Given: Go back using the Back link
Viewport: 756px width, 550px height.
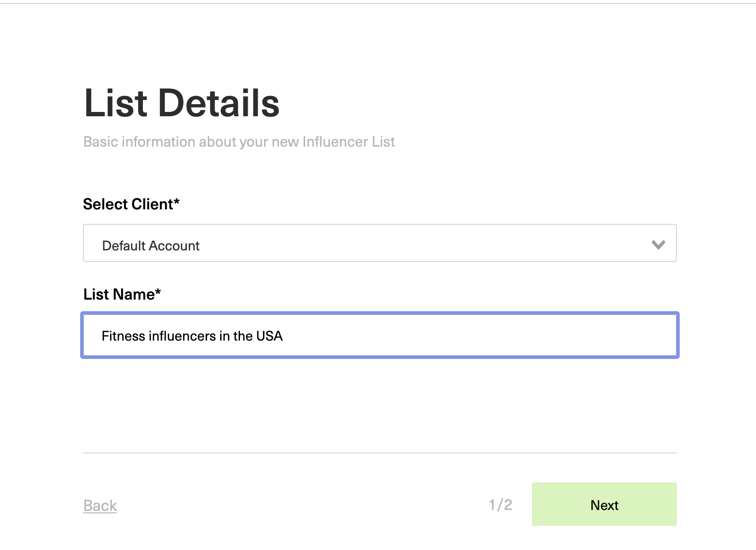Looking at the screenshot, I should pos(100,505).
